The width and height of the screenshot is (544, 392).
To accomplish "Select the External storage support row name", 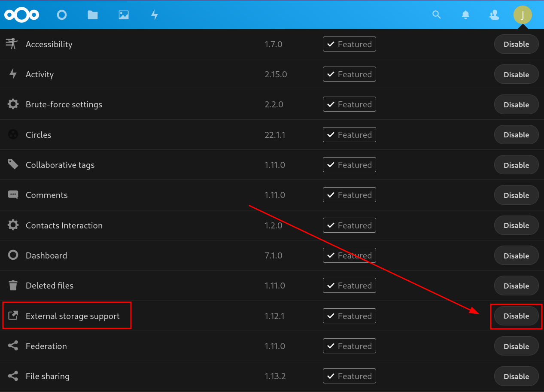I will coord(73,316).
